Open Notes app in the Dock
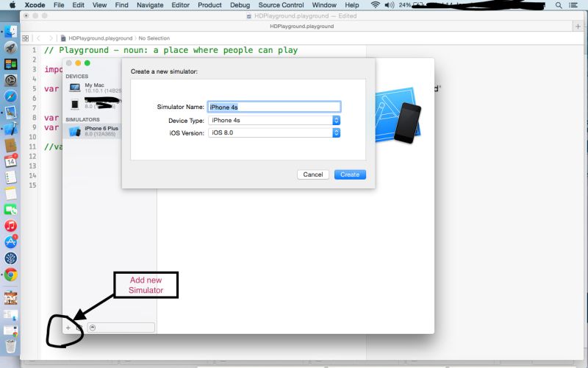 click(10, 194)
